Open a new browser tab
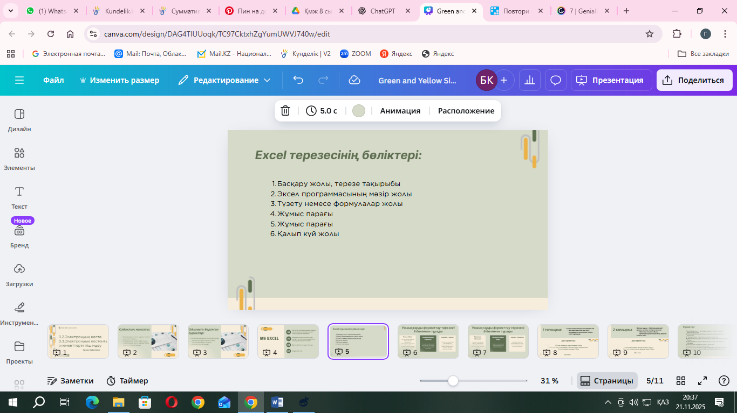Screen dimensions: 737x413 point(626,11)
